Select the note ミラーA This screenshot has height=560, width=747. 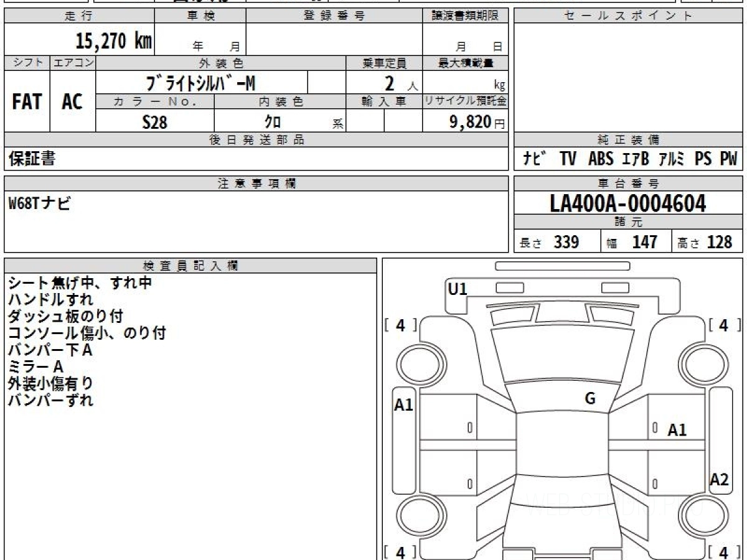tap(35, 367)
